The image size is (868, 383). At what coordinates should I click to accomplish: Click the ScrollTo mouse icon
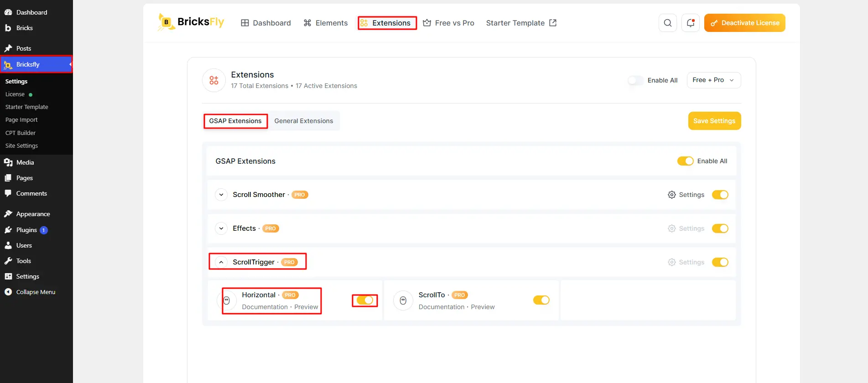403,300
